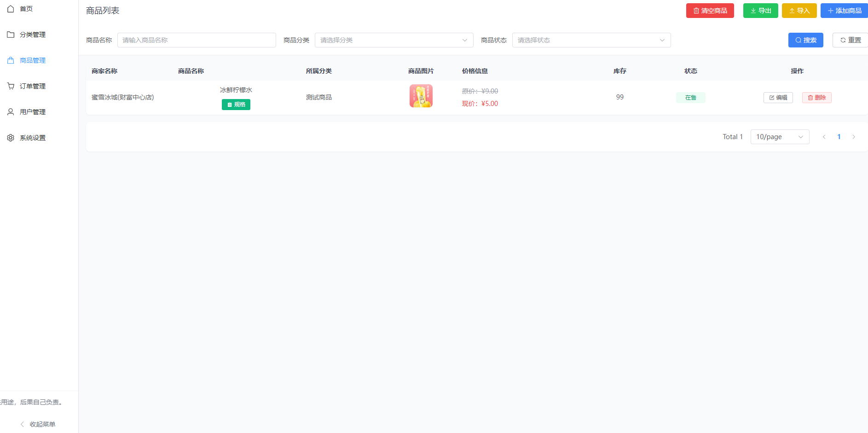Viewport: 868px width, 433px height.
Task: Click product name 冰鲜柠檬水
Action: [x=236, y=90]
